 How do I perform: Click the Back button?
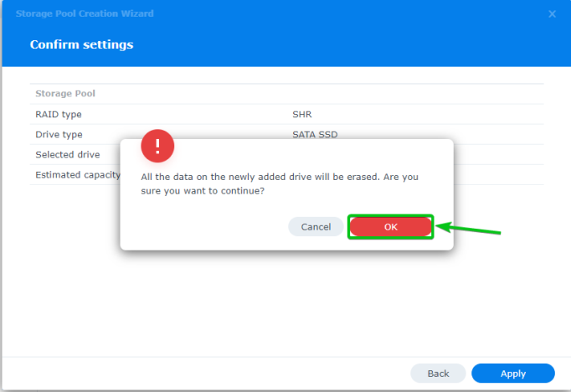[438, 374]
